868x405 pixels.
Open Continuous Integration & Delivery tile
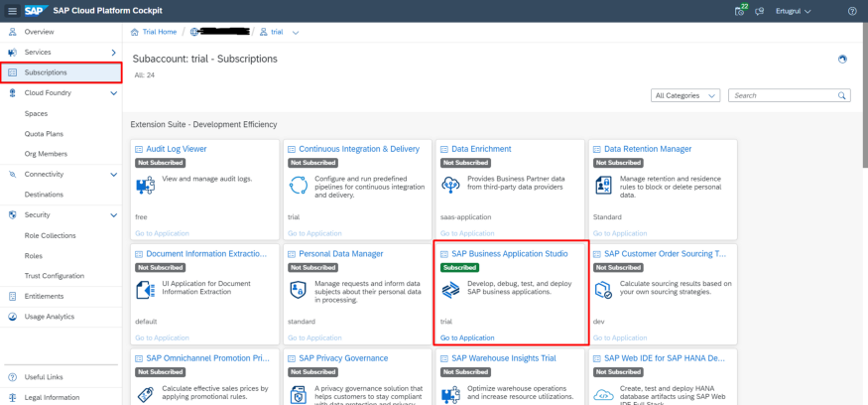coord(359,149)
